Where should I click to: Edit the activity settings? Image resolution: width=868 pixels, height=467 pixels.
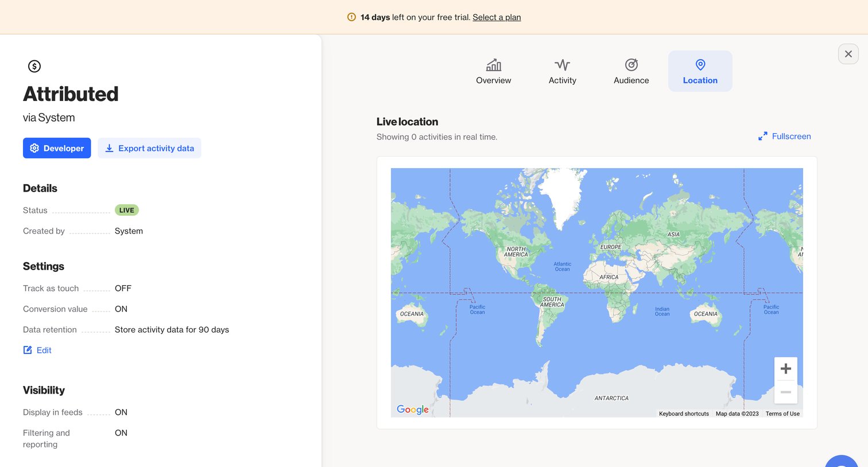click(x=37, y=350)
